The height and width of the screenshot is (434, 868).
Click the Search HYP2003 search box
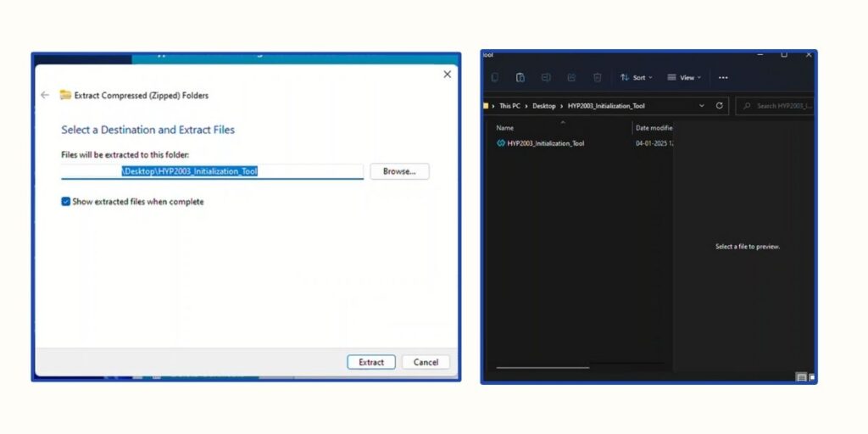tap(776, 106)
